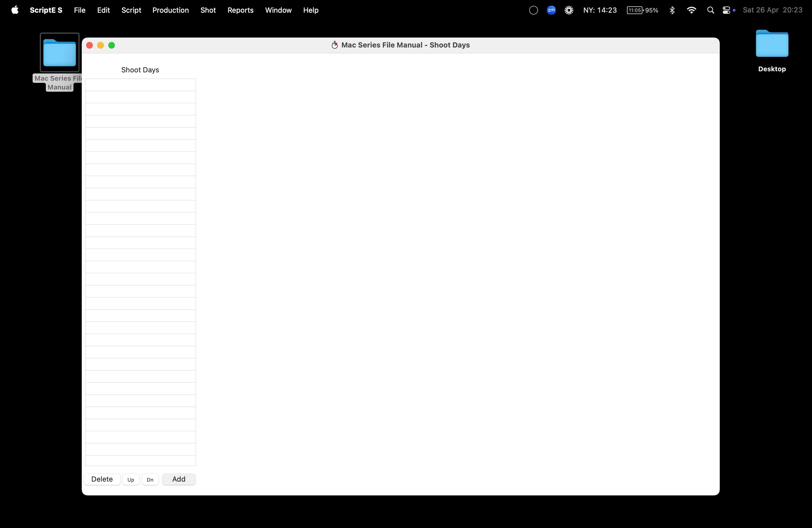
Task: Open Spotlight search magnifier icon
Action: coord(710,10)
